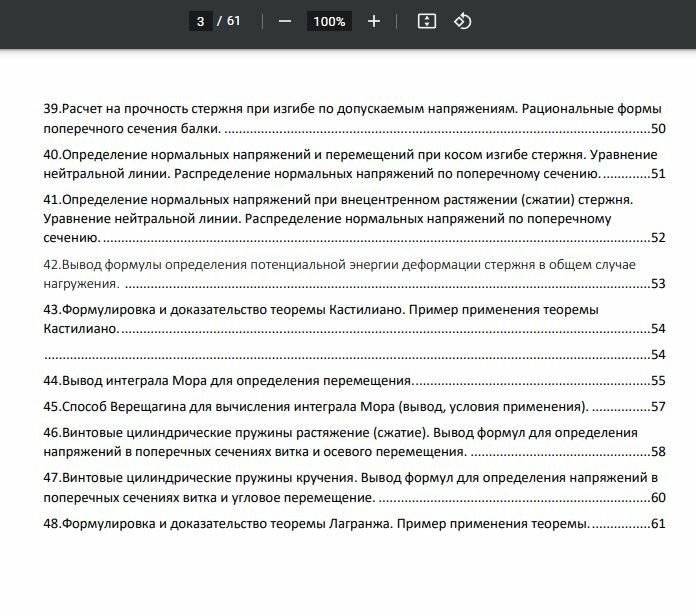Click the fit to page icon

(427, 21)
